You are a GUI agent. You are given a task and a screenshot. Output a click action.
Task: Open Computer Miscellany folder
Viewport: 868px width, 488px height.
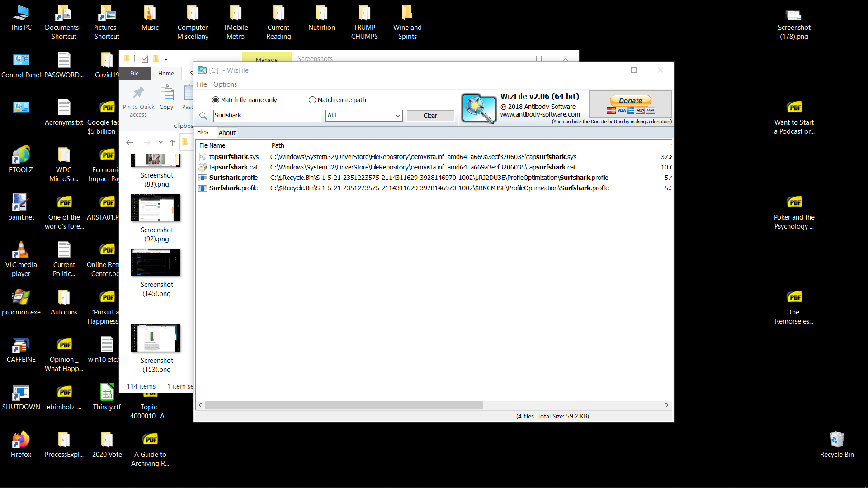(x=193, y=22)
